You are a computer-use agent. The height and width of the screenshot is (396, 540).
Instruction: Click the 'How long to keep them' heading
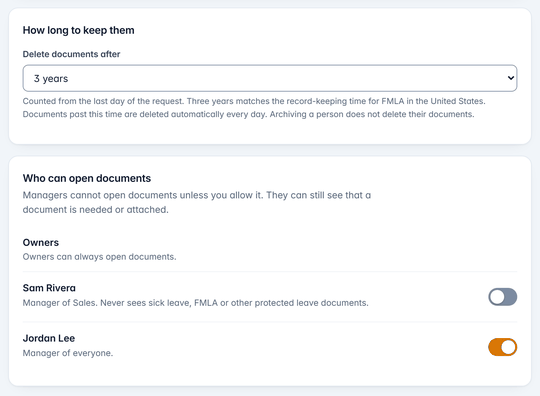coord(79,30)
